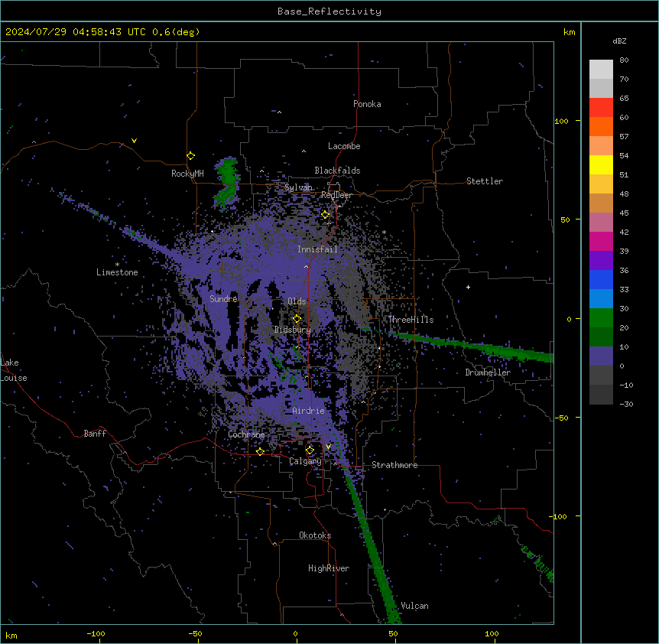Image resolution: width=659 pixels, height=644 pixels.
Task: Click the HighRiver label
Action: pyautogui.click(x=329, y=568)
